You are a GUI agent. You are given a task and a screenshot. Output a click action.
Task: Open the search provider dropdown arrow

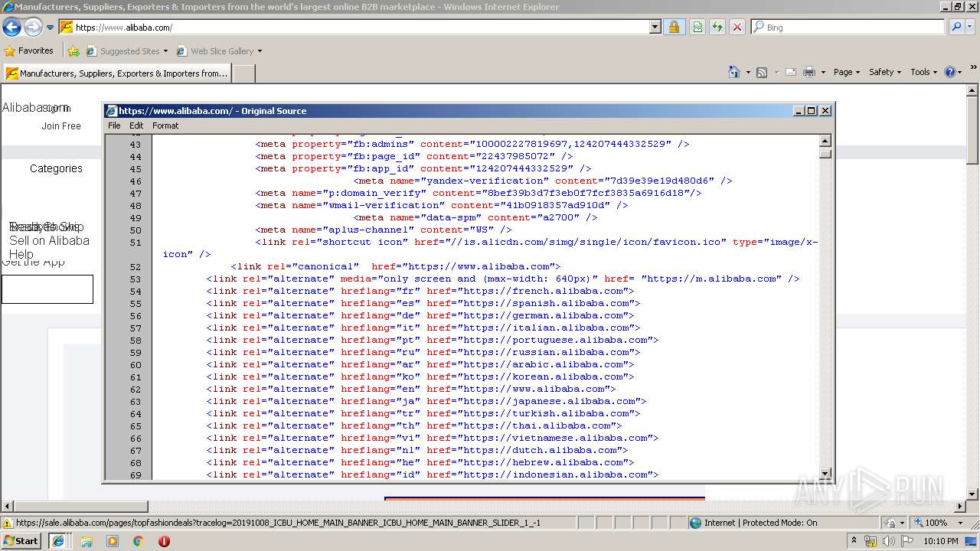[971, 28]
